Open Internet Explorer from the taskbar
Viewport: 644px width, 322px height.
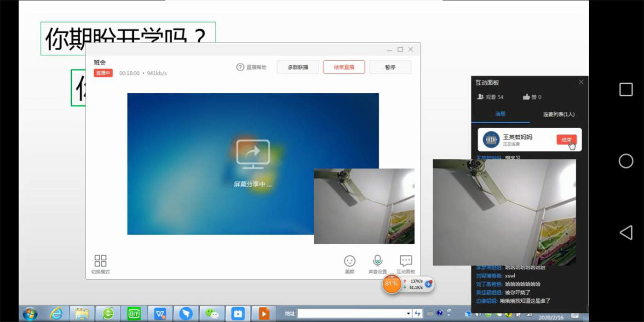pos(57,314)
